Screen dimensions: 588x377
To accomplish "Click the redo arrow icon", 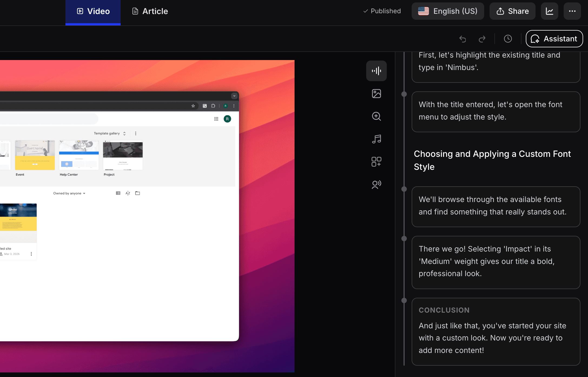I will point(482,39).
